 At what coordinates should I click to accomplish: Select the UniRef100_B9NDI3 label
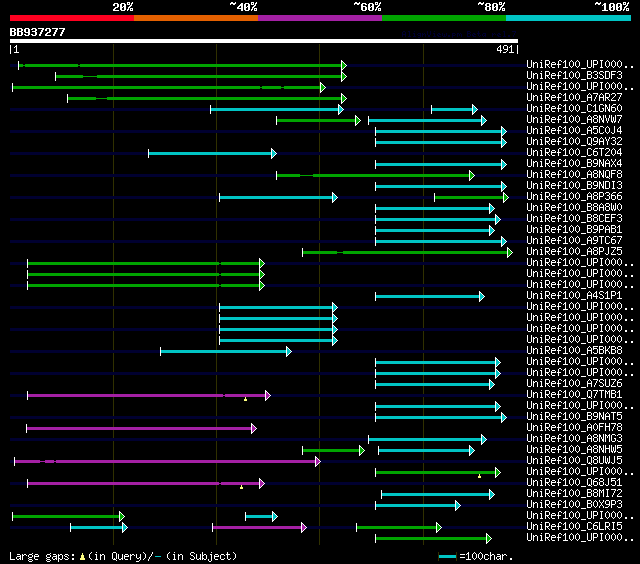574,186
